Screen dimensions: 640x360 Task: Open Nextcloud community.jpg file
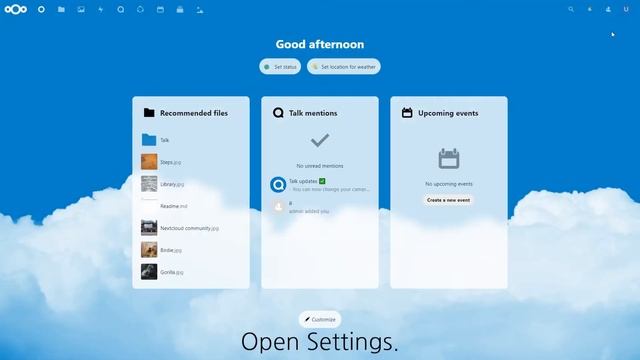[x=191, y=228]
